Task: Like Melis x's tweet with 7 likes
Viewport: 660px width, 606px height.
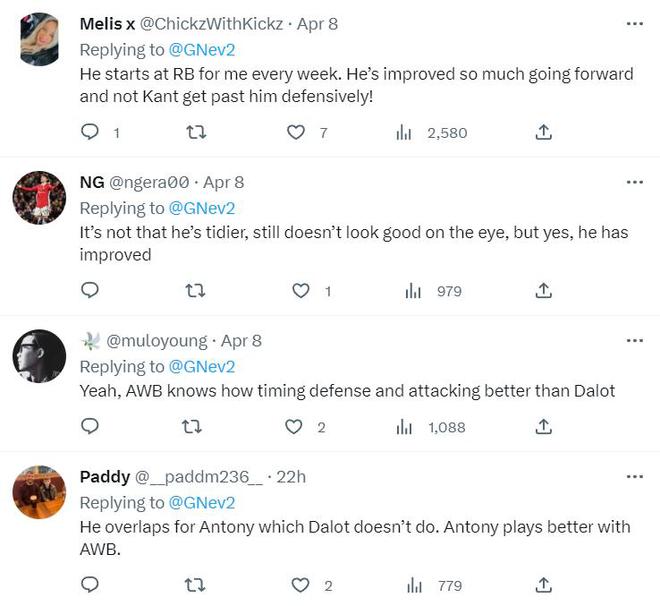Action: click(296, 132)
